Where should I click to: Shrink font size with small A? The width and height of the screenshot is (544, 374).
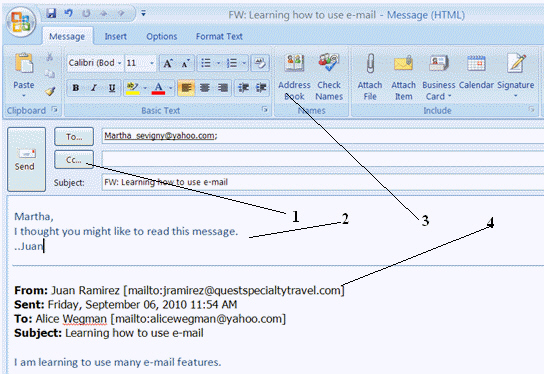(185, 63)
